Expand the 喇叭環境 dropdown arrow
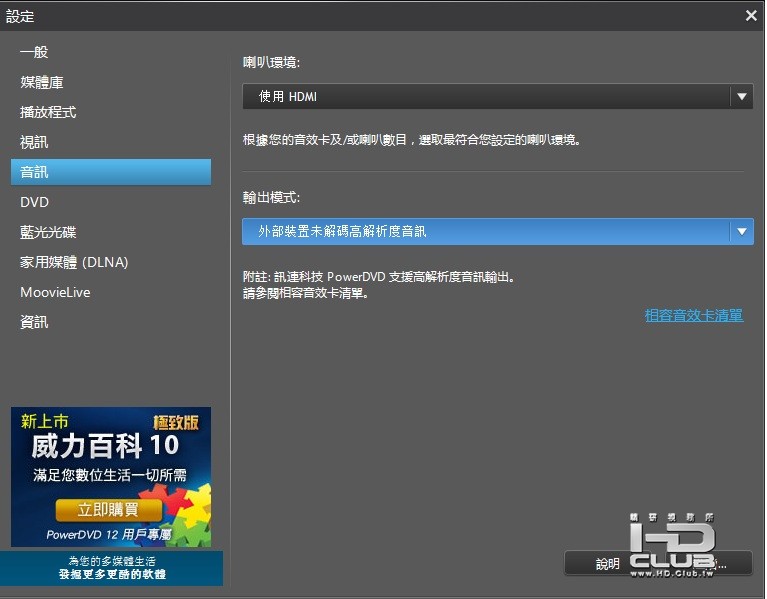 tap(742, 96)
